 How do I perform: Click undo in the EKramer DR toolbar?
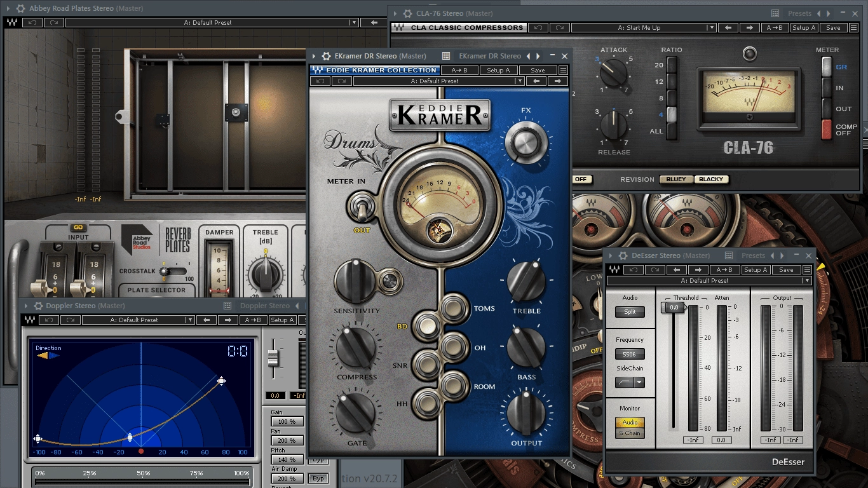pos(320,81)
